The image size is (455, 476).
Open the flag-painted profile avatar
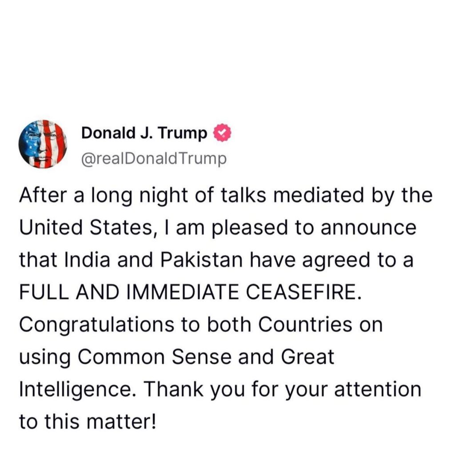click(x=43, y=144)
